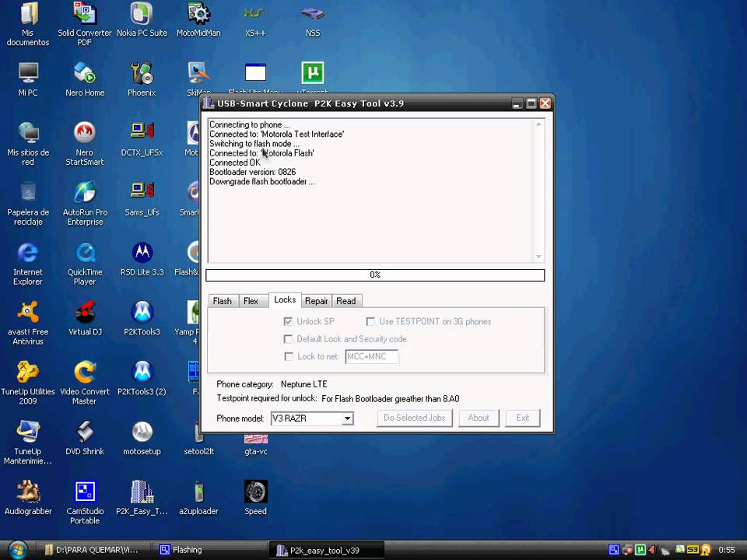Launch DVD Shrink shortcut

tap(84, 438)
